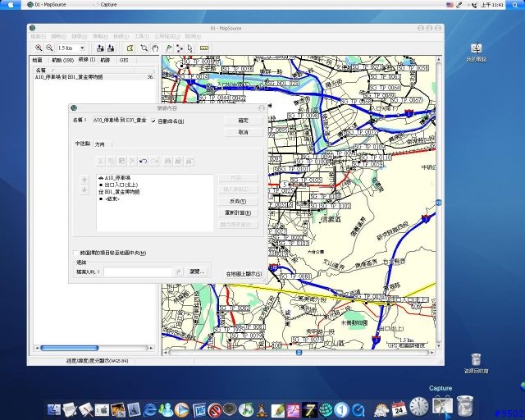This screenshot has height=420, width=525.
Task: Click the route name field in dialog
Action: click(x=121, y=121)
